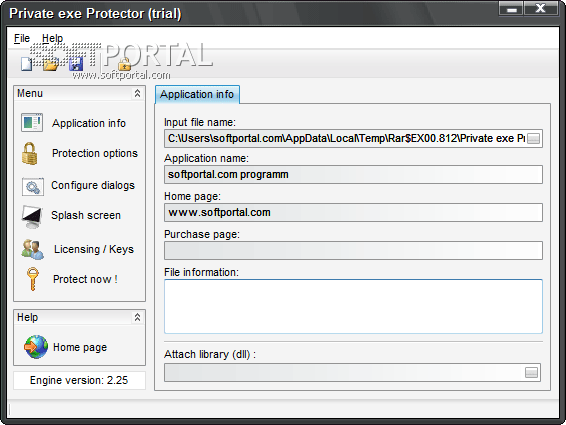Click the Configure dialogs gear icon
This screenshot has height=425, width=566.
coord(32,187)
